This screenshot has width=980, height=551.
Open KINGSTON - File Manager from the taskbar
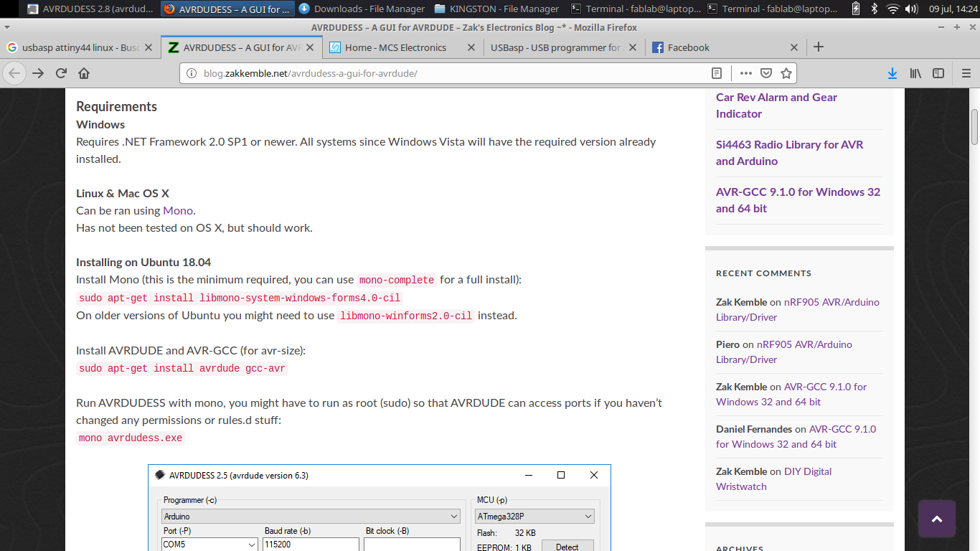pos(496,9)
